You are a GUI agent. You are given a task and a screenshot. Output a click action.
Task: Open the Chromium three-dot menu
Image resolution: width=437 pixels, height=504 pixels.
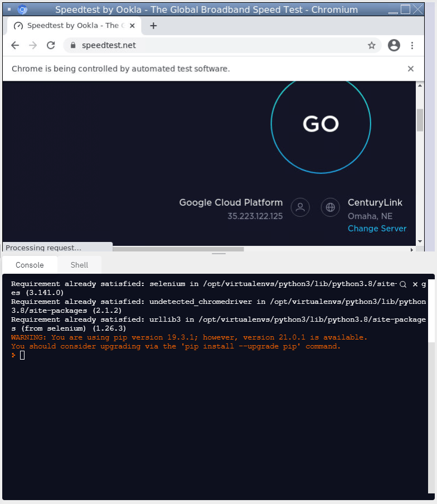pyautogui.click(x=412, y=45)
